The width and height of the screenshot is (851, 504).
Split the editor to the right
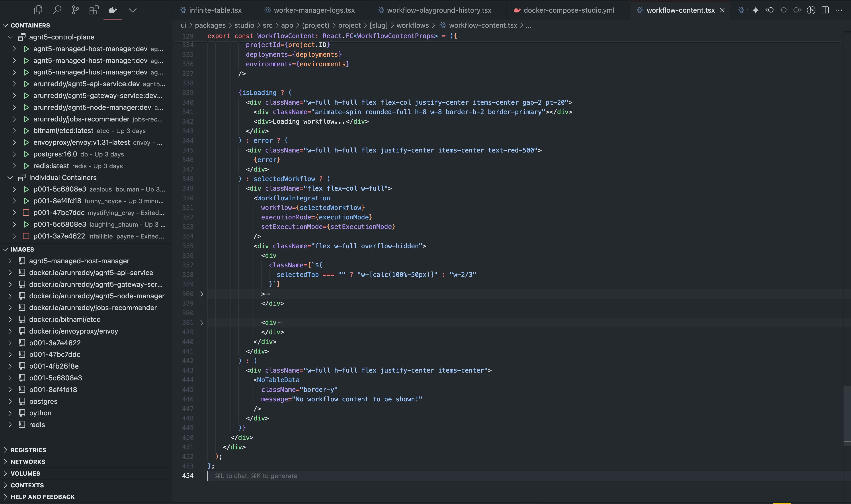point(825,10)
